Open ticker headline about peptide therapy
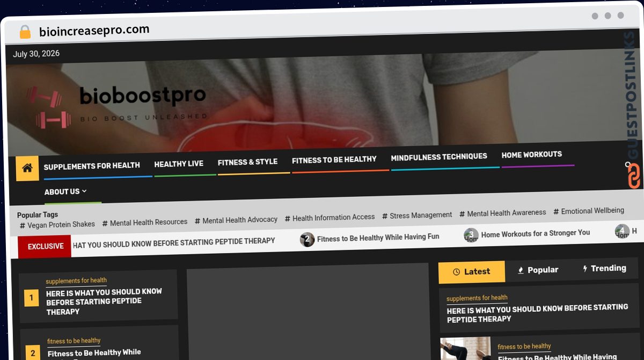644x360 pixels. tap(174, 242)
